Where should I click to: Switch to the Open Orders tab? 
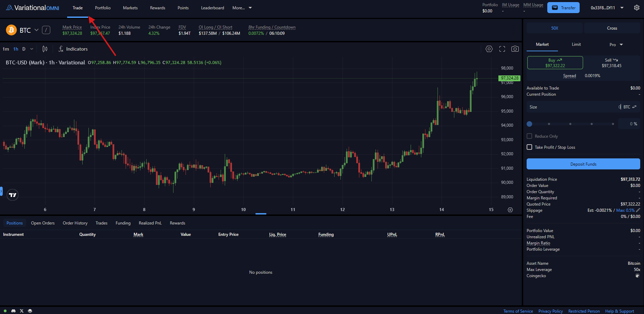[x=43, y=223]
